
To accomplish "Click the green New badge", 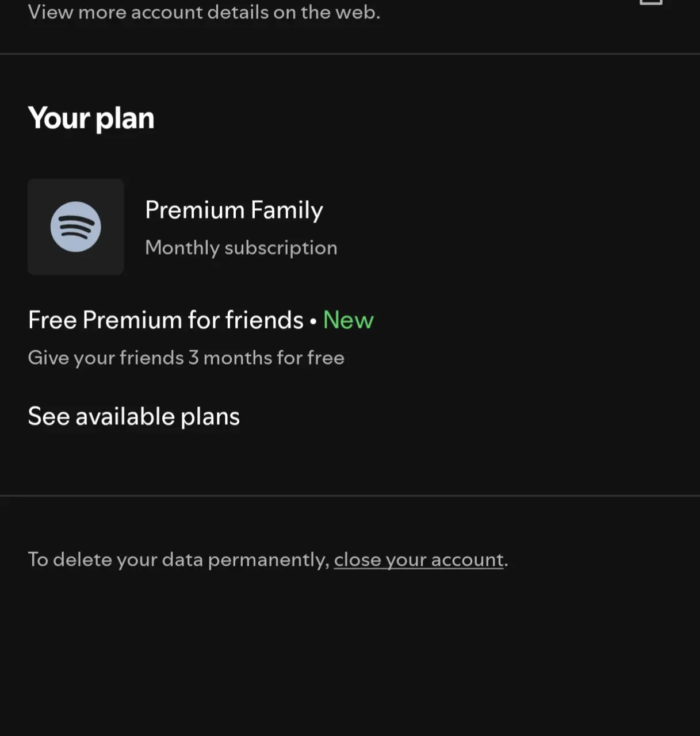I will coord(348,320).
